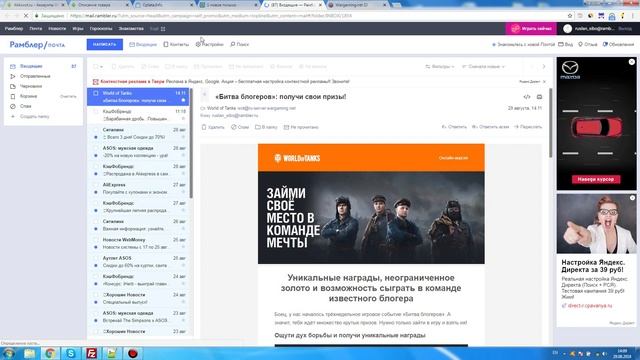Click the message list scrollbar

pyautogui.click(x=191, y=143)
